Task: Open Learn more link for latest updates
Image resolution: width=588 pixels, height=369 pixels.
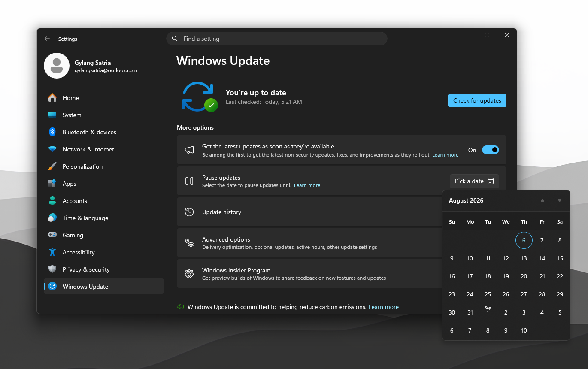Action: pyautogui.click(x=445, y=155)
